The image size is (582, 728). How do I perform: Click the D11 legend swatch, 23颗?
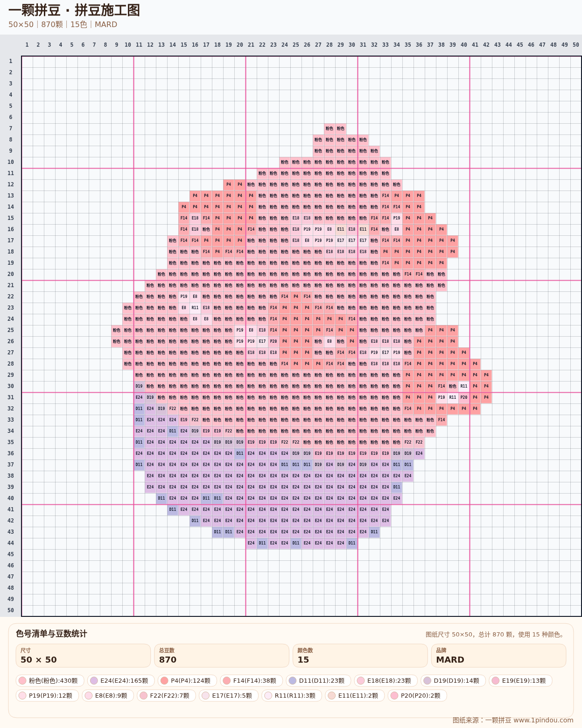[x=293, y=681]
